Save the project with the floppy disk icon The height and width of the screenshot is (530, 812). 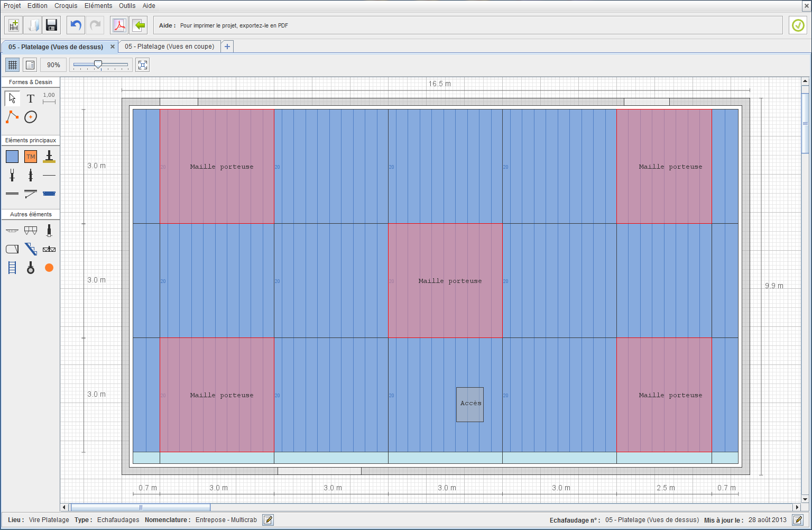pyautogui.click(x=51, y=25)
